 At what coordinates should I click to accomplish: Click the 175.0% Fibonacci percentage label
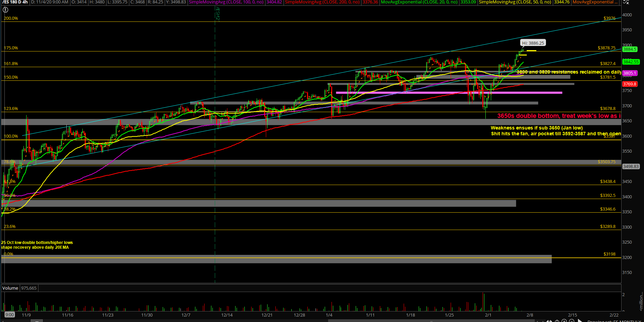(x=11, y=48)
